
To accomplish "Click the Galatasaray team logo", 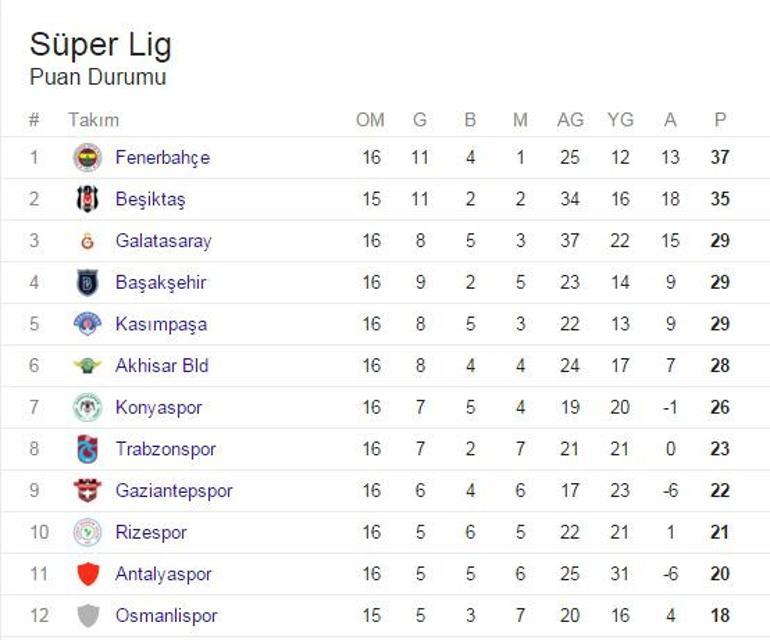I will 87,241.
